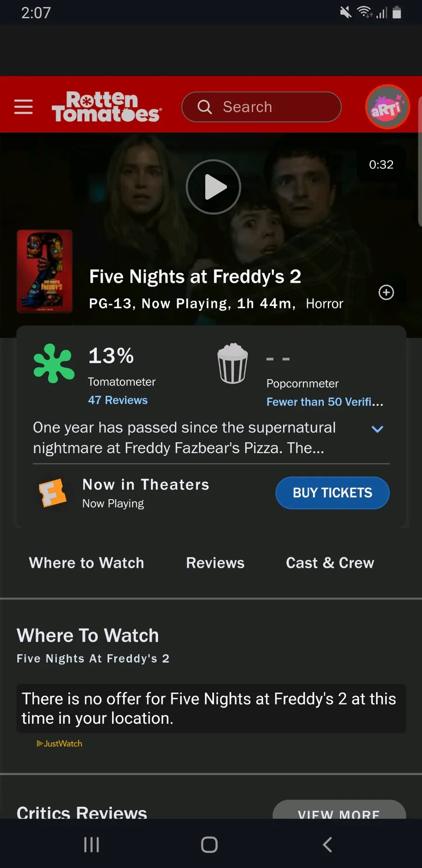Tap the green splat Tomatometer icon
The width and height of the screenshot is (422, 868).
[x=54, y=363]
